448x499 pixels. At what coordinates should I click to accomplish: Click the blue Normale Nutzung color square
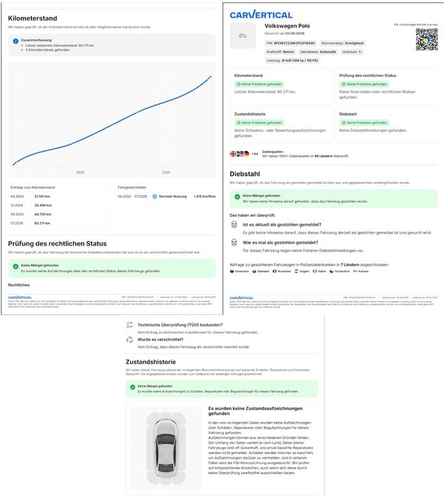(155, 196)
